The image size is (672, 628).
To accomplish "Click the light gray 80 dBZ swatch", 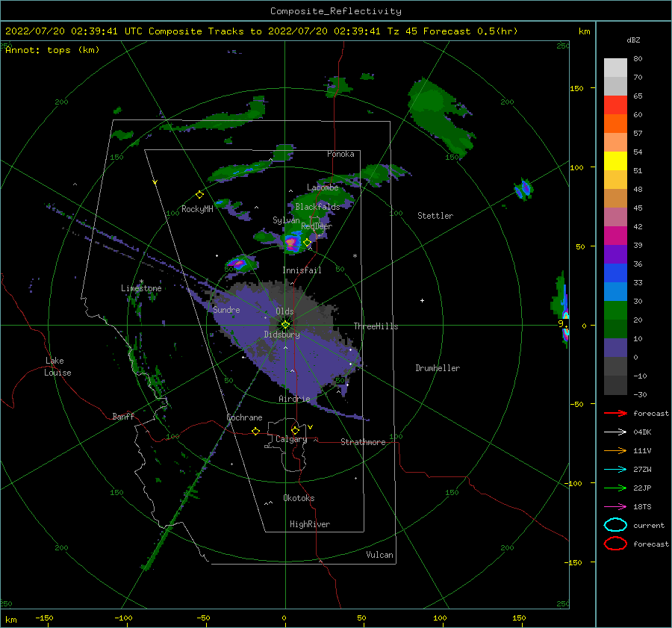I will (615, 68).
